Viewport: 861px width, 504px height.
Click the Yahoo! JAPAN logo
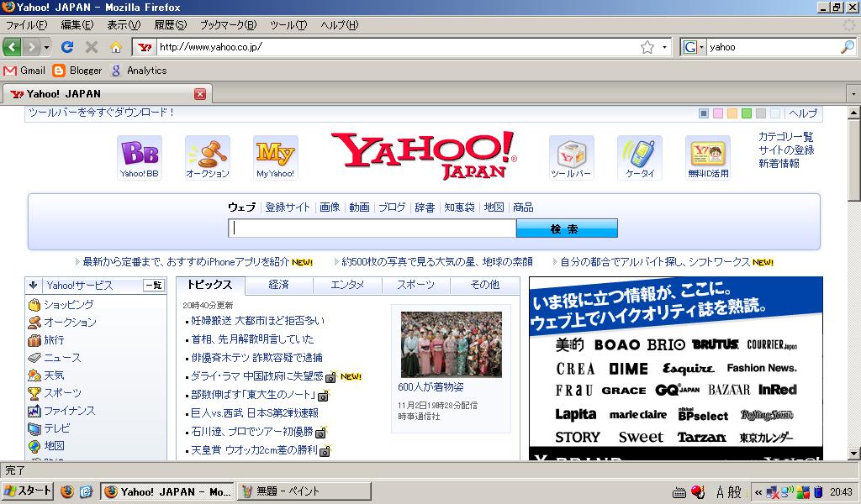(x=424, y=155)
